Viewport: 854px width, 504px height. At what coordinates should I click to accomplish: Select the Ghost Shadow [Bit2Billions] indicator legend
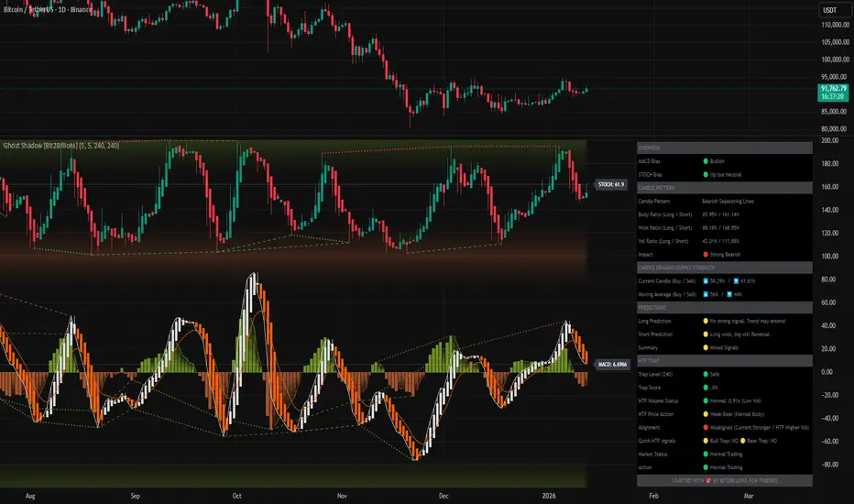pos(61,146)
